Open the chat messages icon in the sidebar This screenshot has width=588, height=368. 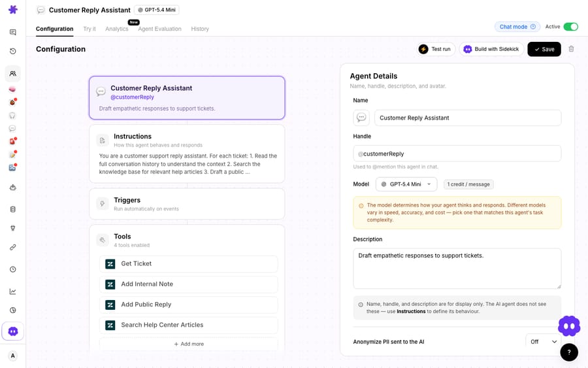click(x=13, y=32)
